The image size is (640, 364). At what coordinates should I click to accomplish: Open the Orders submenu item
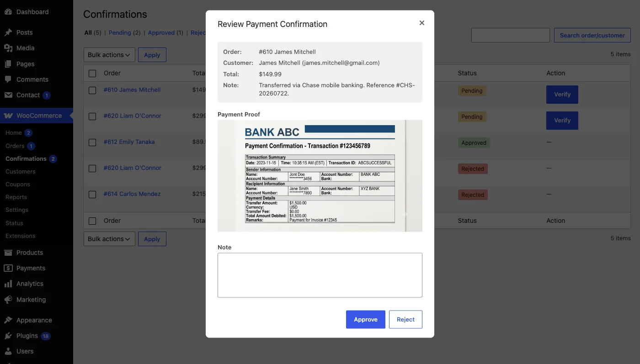point(15,146)
